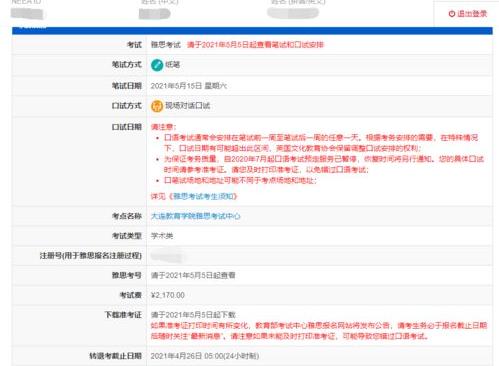Image resolution: width=499 pixels, height=366 pixels.
Task: Click the NEEA ID header label
Action: [26, 2]
